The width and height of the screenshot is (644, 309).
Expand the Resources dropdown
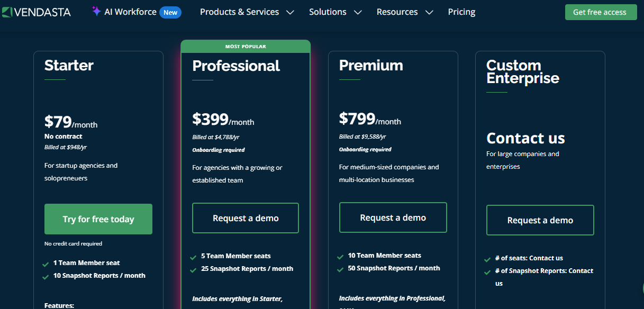point(404,11)
